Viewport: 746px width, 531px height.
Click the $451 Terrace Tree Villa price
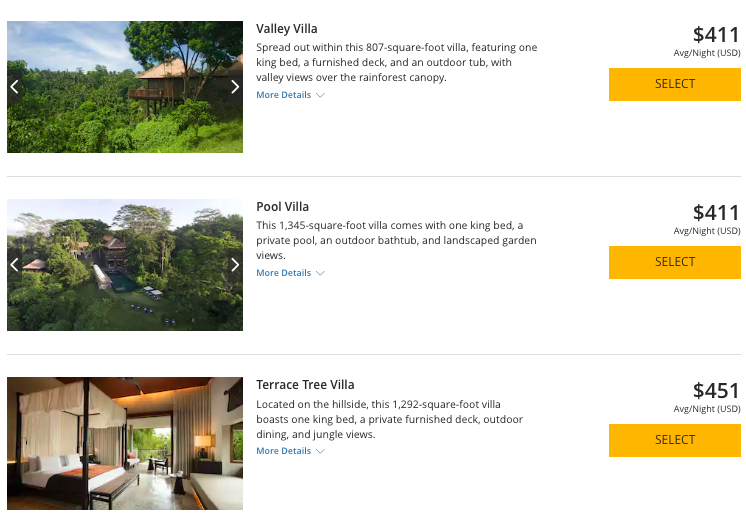716,391
